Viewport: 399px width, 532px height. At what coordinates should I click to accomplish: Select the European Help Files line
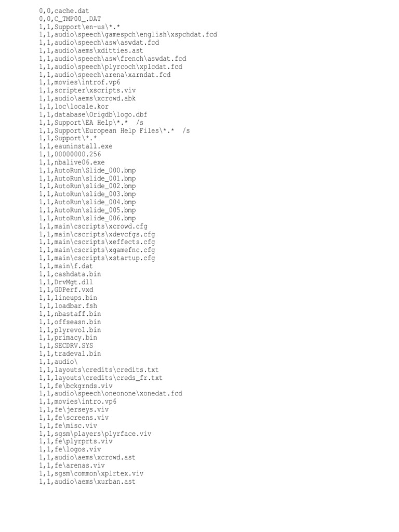(x=114, y=130)
